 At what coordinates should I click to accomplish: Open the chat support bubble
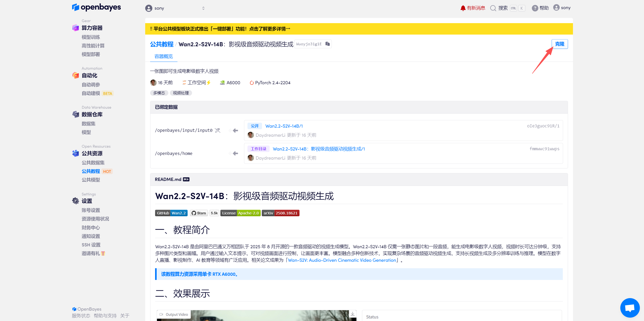point(630,308)
